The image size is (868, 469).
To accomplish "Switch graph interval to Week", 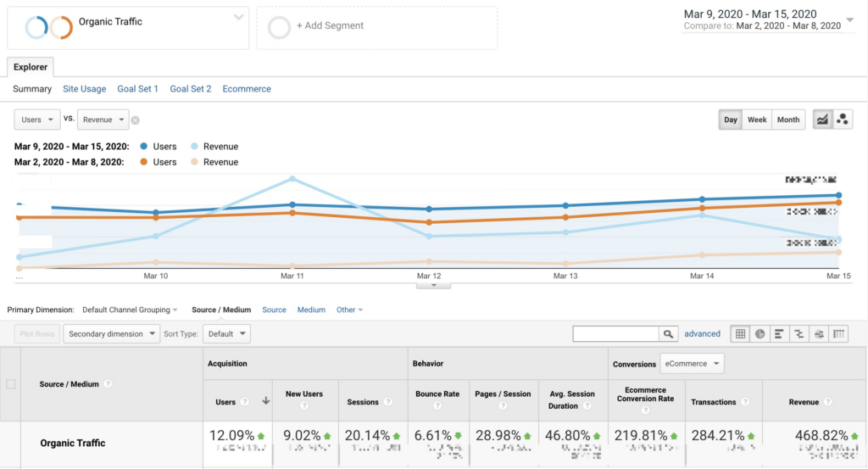I will (x=757, y=120).
